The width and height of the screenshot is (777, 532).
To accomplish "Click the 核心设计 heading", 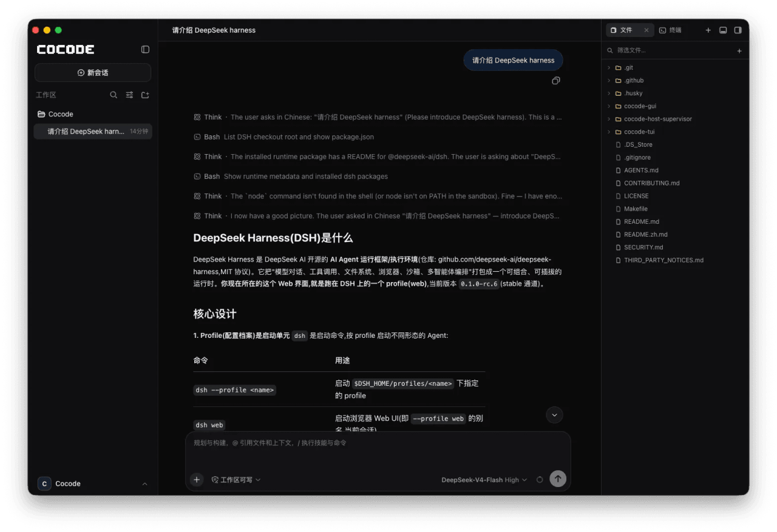I will [215, 314].
